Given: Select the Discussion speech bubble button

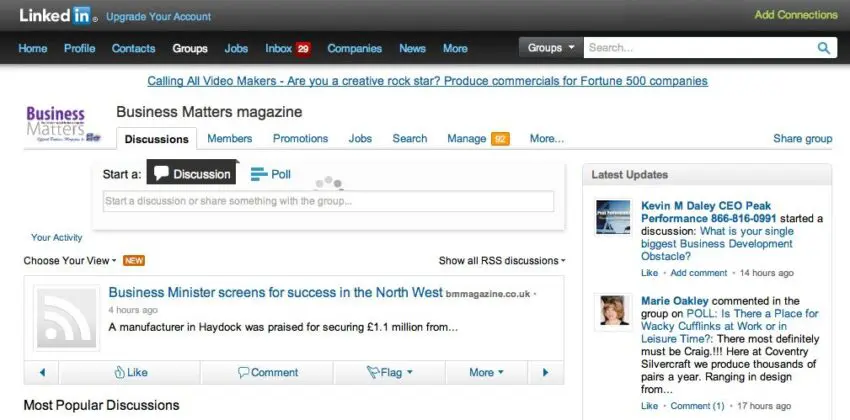Looking at the screenshot, I should click(x=191, y=174).
